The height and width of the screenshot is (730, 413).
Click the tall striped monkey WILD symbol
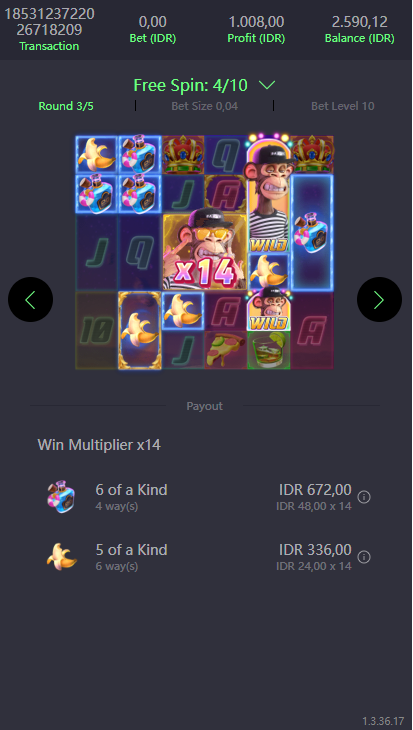pos(269,195)
